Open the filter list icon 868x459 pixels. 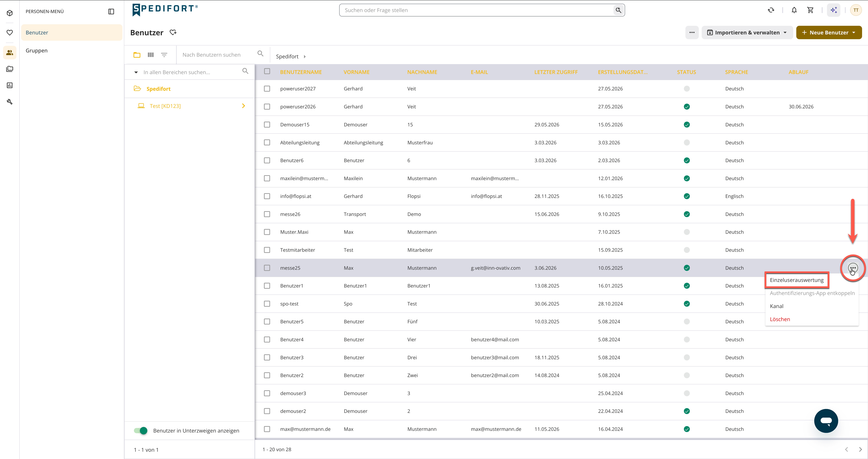click(x=164, y=55)
